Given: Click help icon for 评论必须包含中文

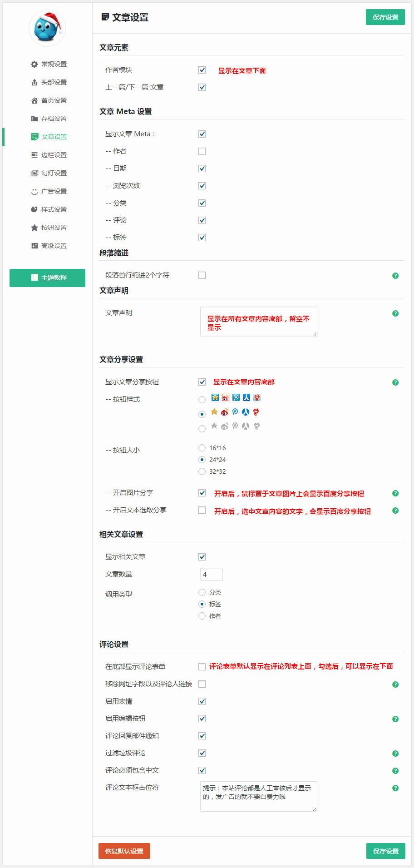Looking at the screenshot, I should tap(395, 771).
